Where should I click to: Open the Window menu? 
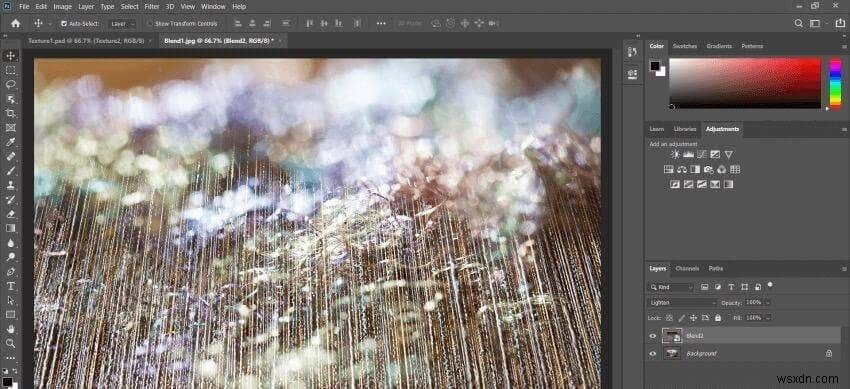tap(213, 7)
